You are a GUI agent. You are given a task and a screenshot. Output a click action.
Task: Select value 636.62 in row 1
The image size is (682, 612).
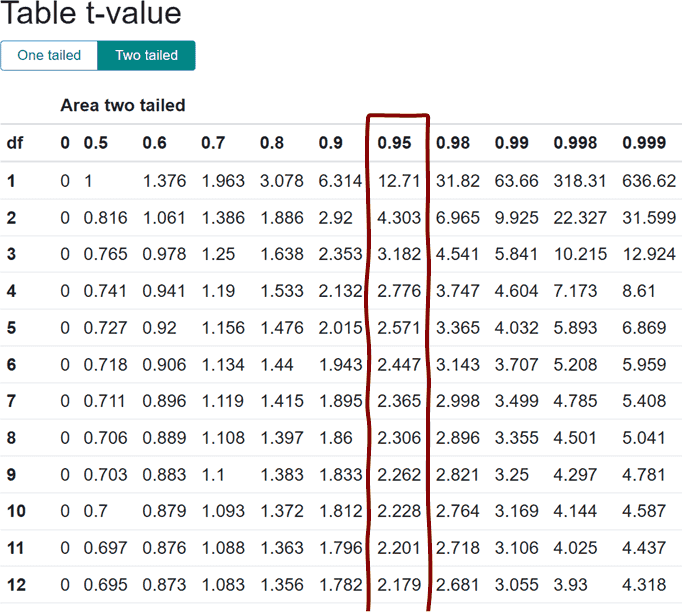tap(649, 181)
